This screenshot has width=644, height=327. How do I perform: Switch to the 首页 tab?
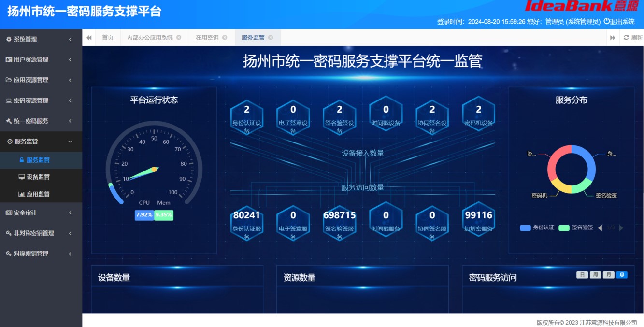[108, 38]
